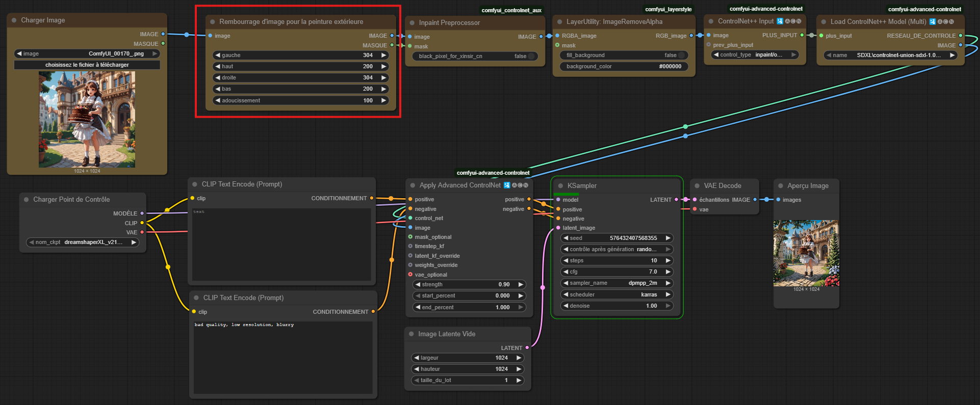Collapse the VAE Decode node title dot

[x=697, y=186]
